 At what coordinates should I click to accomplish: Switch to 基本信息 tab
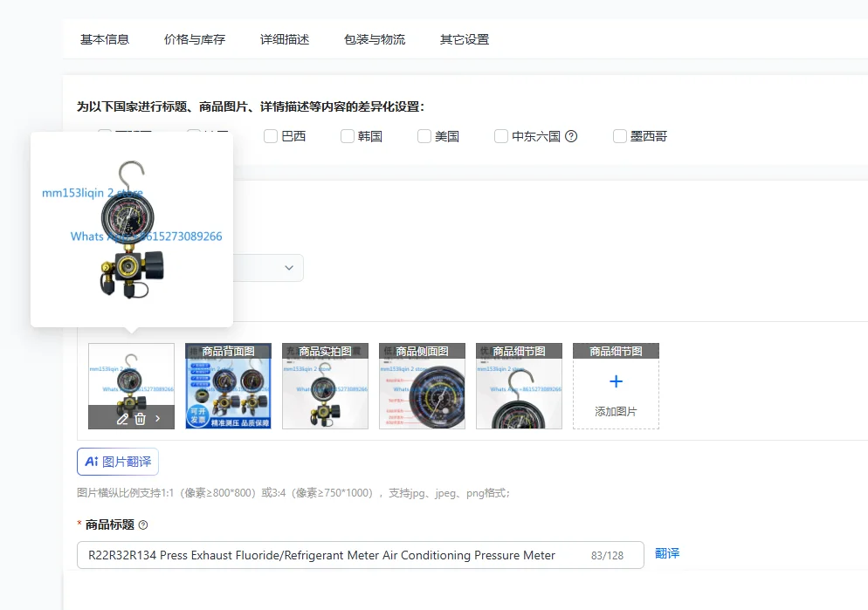point(105,39)
